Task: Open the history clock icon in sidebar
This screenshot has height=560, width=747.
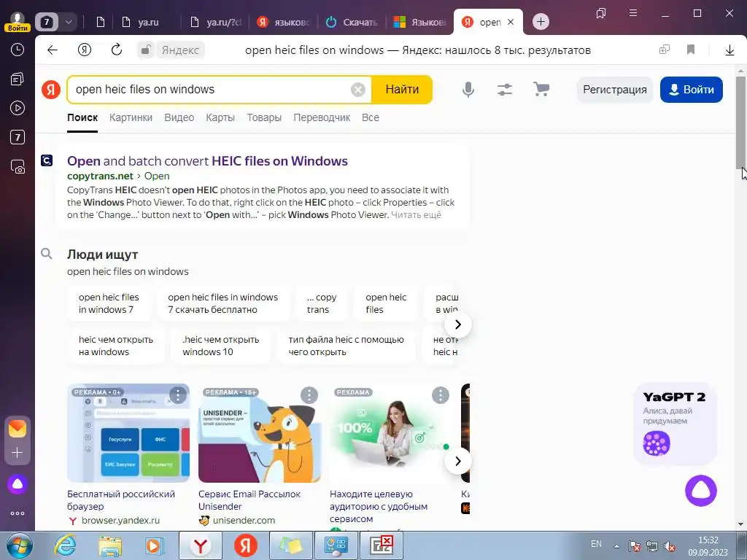Action: point(18,50)
